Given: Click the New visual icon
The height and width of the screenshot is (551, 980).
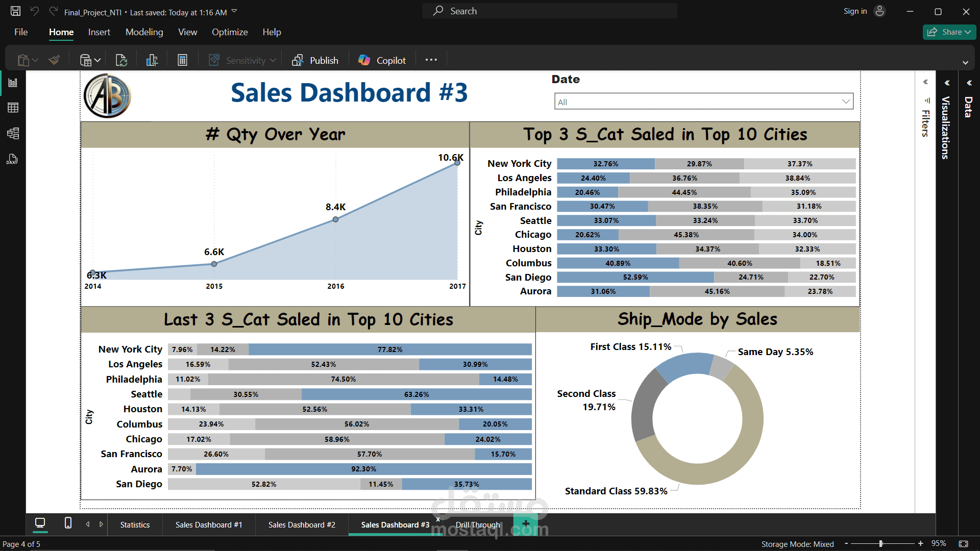Looking at the screenshot, I should (x=152, y=60).
